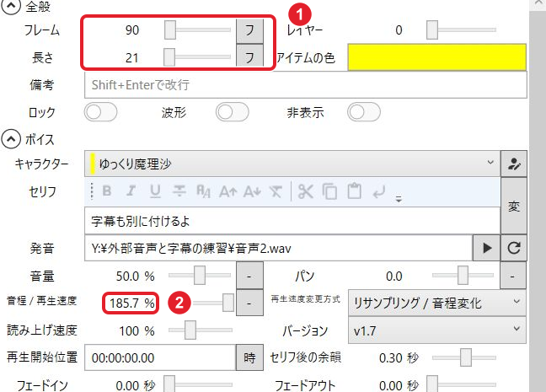Collapse the ボイス section
546x392 pixels.
click(11, 139)
